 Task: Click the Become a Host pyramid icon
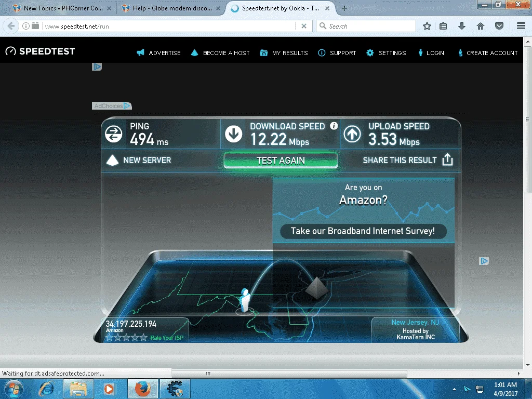point(194,52)
